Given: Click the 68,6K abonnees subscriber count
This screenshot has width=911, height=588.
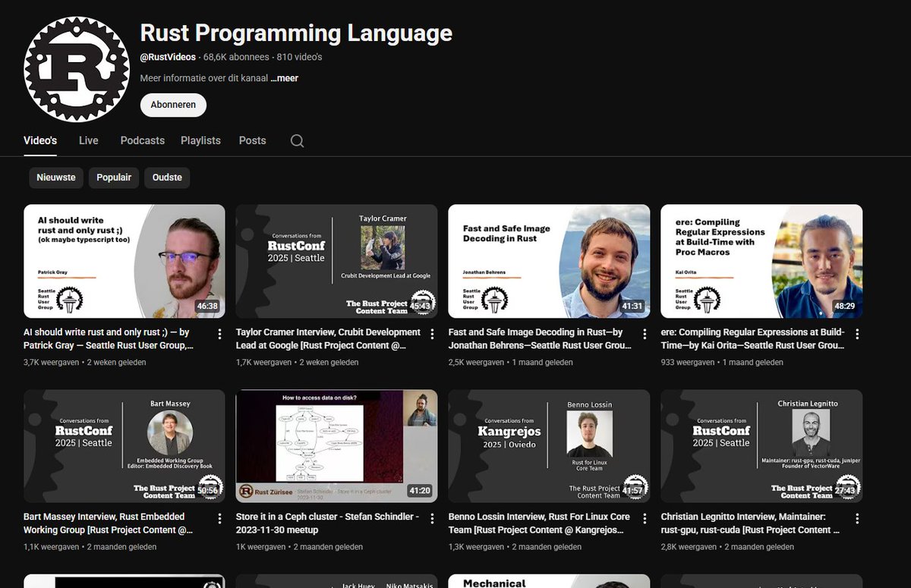Looking at the screenshot, I should point(236,57).
